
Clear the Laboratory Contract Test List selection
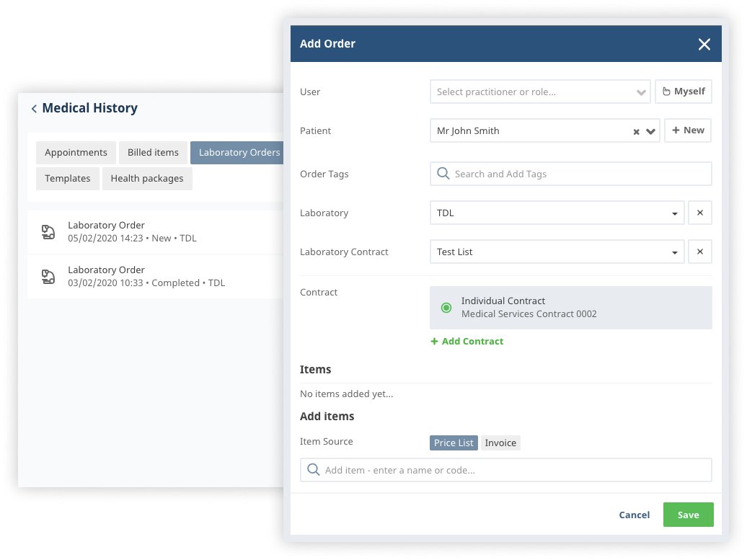pos(699,252)
